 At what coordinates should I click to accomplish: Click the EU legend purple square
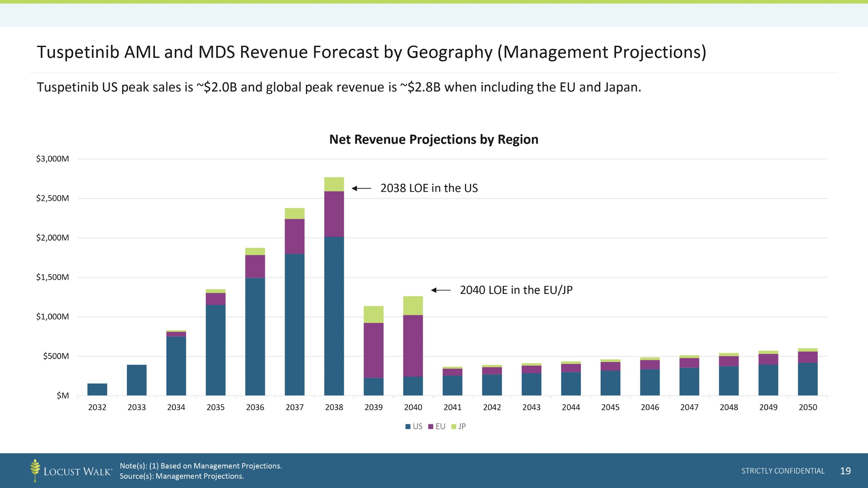tap(431, 427)
